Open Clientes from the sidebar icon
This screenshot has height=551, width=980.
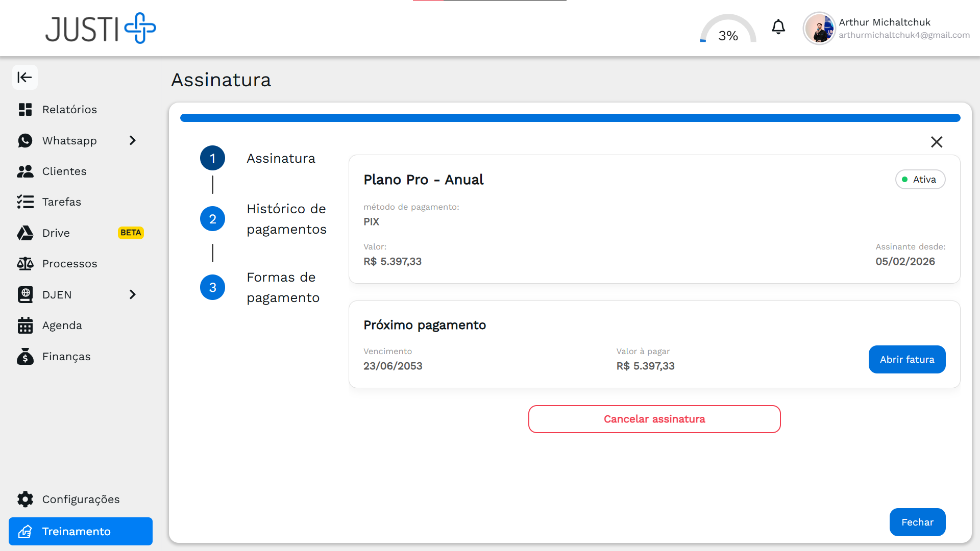(26, 171)
